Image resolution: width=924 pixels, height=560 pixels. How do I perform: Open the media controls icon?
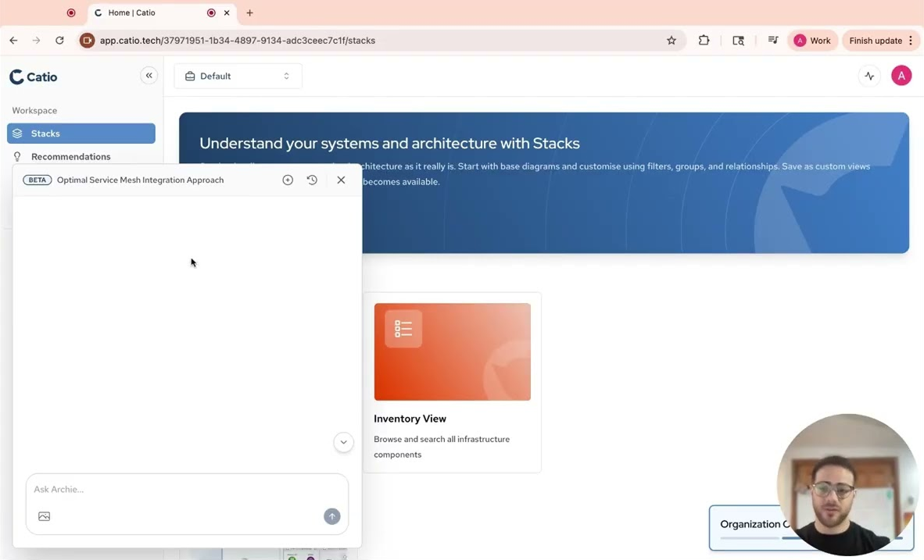[x=773, y=41]
